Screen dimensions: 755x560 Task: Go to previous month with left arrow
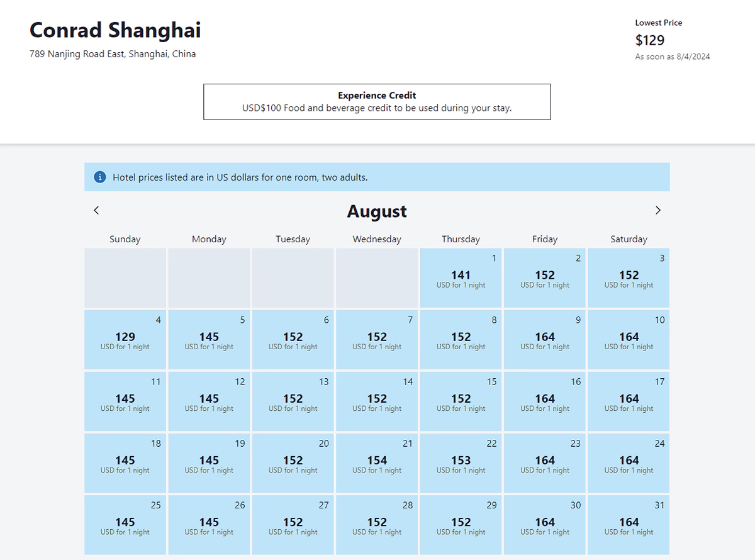pyautogui.click(x=96, y=211)
